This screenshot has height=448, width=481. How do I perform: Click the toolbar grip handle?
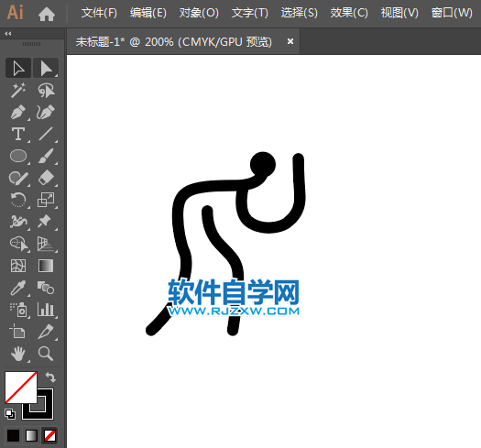(31, 44)
